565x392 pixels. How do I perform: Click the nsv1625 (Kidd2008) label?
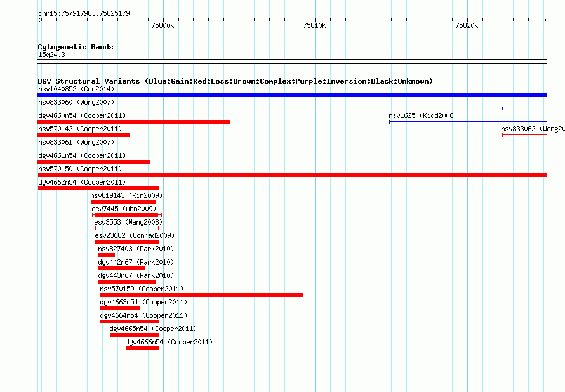pos(423,115)
